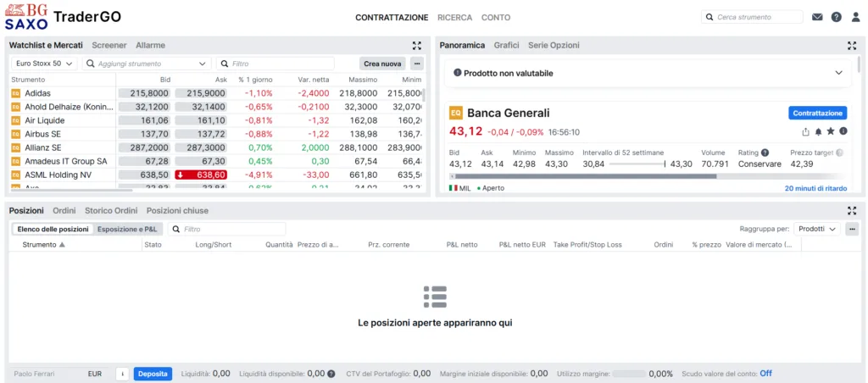Image resolution: width=868 pixels, height=383 pixels.
Task: Open the CONTO main menu
Action: click(x=495, y=17)
